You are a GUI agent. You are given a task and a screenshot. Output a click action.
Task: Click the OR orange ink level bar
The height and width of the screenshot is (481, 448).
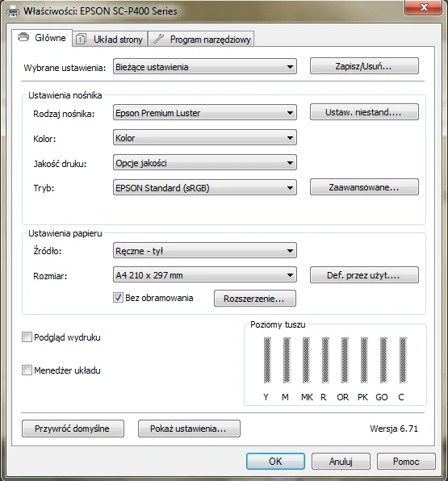[345, 360]
